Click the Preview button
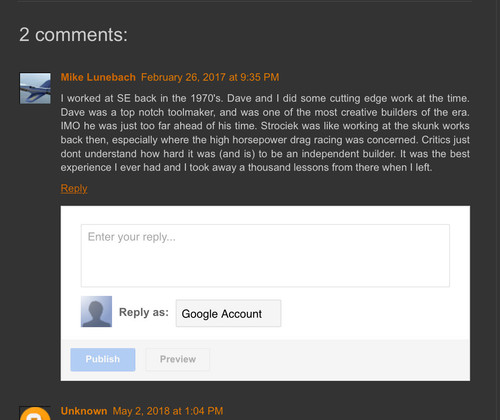Screen dimensions: 500x420 pyautogui.click(x=178, y=359)
